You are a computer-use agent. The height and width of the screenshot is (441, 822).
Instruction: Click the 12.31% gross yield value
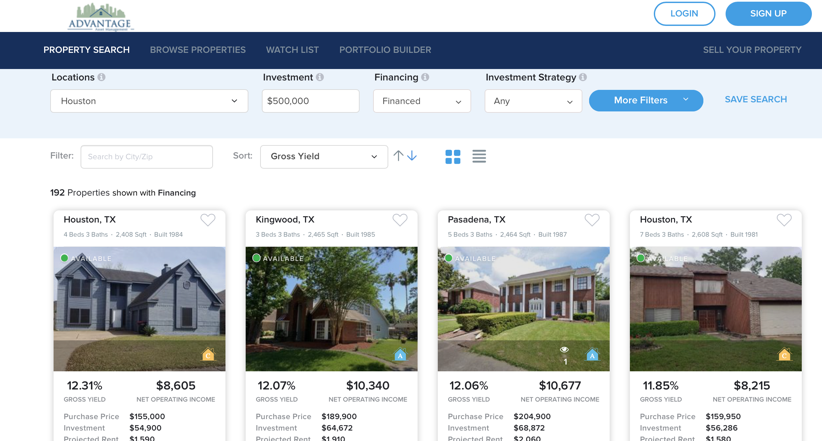(84, 385)
